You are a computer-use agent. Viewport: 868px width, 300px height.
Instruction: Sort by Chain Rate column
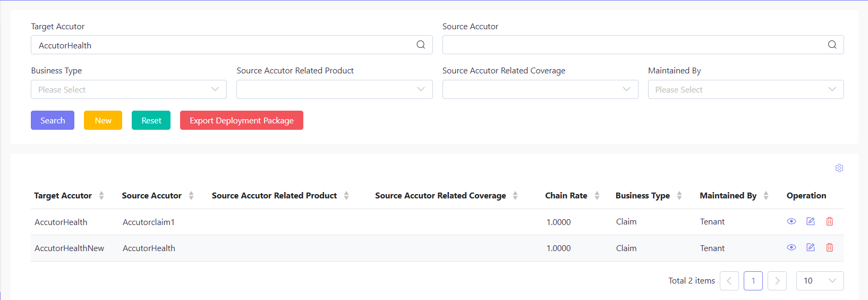[x=597, y=196]
